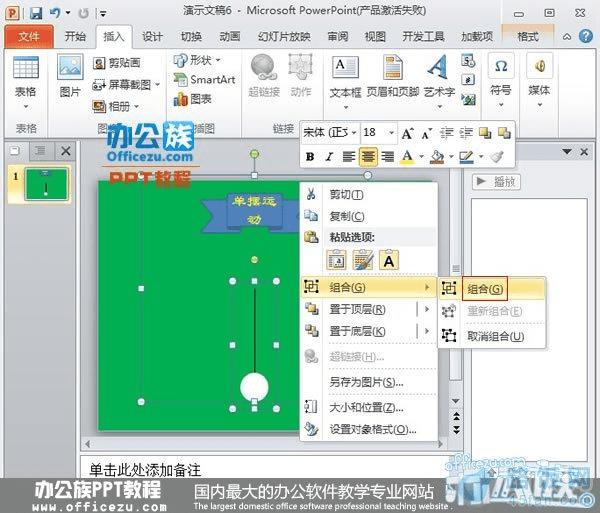Screen dimensions: 600x513
Task: Open the 动画 ribbon tab
Action: tap(230, 37)
